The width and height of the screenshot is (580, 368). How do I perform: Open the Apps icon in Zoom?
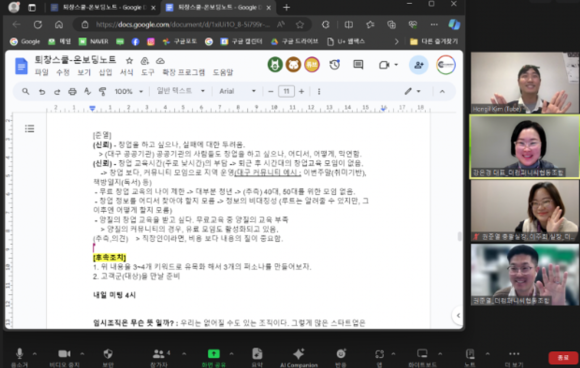click(379, 354)
